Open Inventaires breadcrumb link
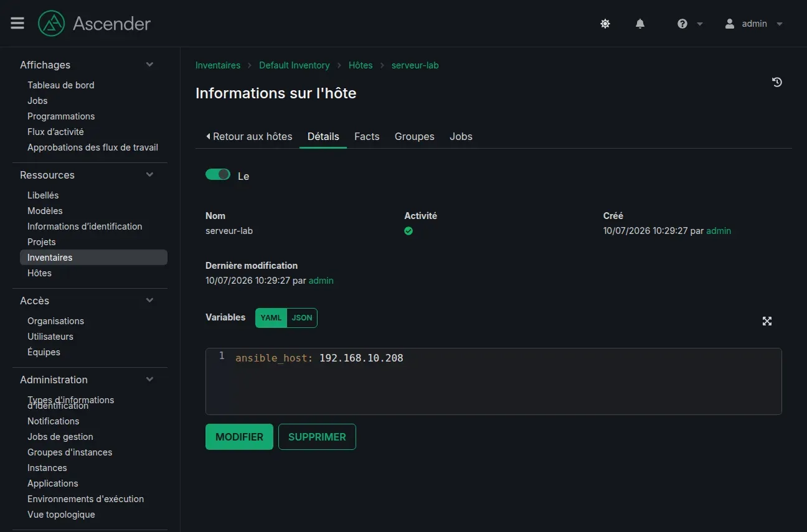Screen dimensions: 807x532 click(218, 65)
